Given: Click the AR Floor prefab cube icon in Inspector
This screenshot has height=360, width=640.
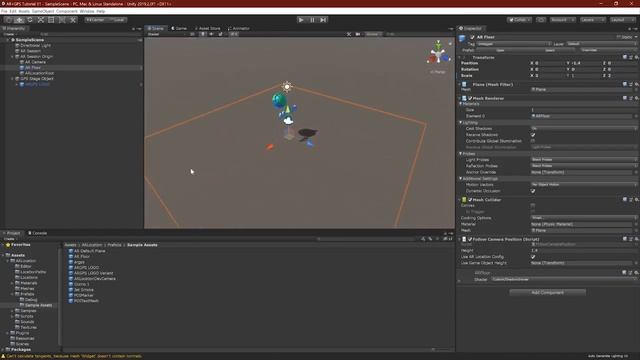Looking at the screenshot, I should (462, 38).
